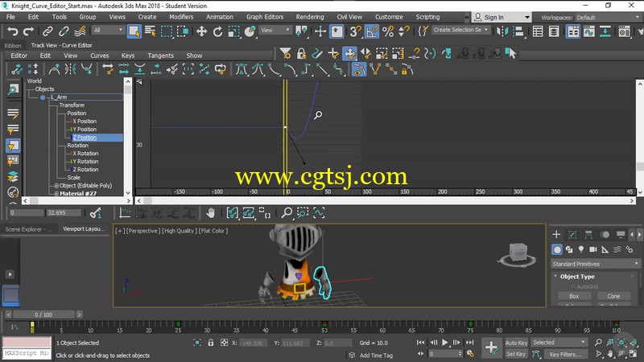
Task: Select the Y Rotation track
Action: click(x=85, y=162)
